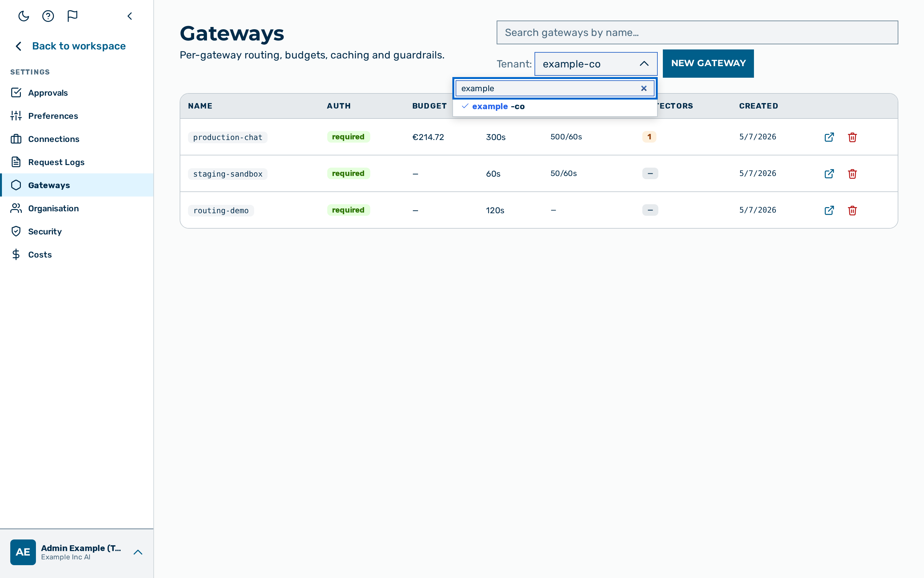924x578 pixels.
Task: Click the €214.72 budget value
Action: click(x=428, y=137)
